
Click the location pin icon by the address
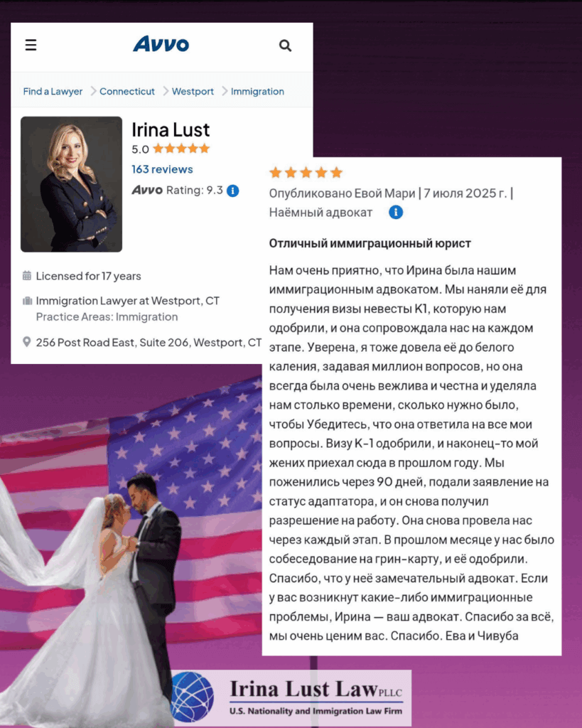27,342
